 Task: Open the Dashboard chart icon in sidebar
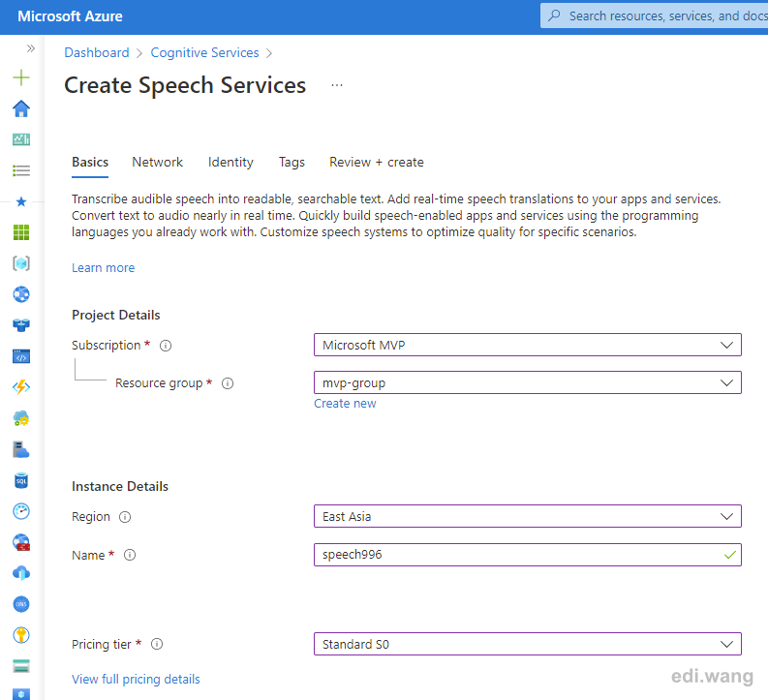21,139
